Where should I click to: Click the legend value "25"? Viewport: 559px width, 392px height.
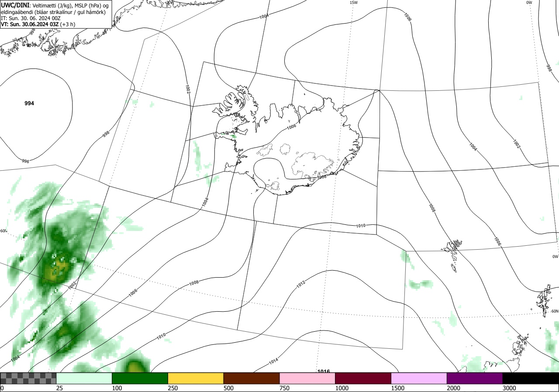[59, 388]
